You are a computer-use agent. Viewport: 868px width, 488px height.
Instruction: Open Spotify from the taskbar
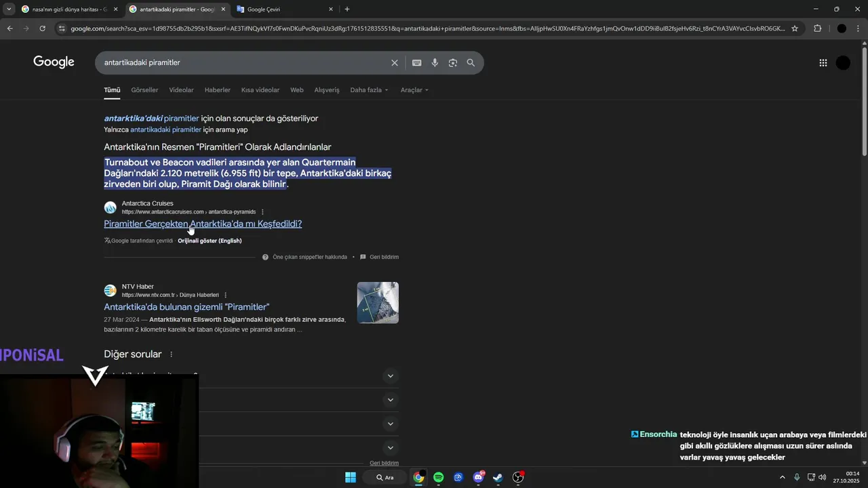point(438,477)
